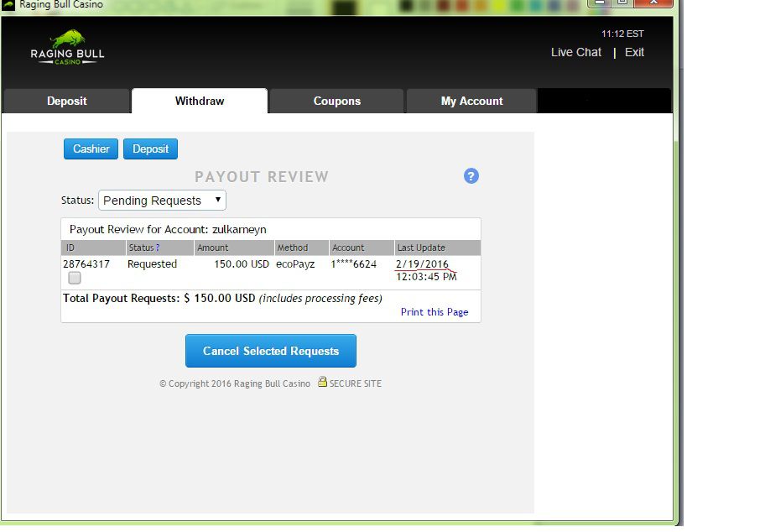Click the account number 1****6624
The height and width of the screenshot is (532, 765).
(x=354, y=264)
